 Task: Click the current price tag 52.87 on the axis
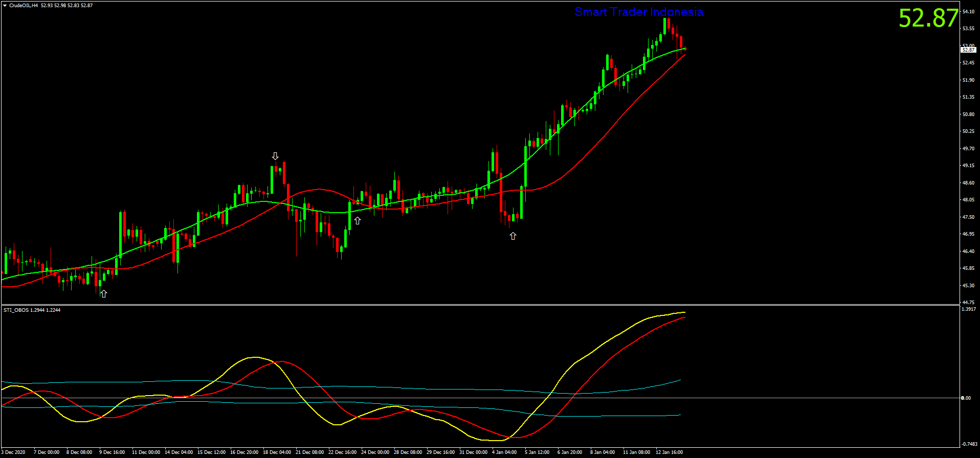point(968,50)
